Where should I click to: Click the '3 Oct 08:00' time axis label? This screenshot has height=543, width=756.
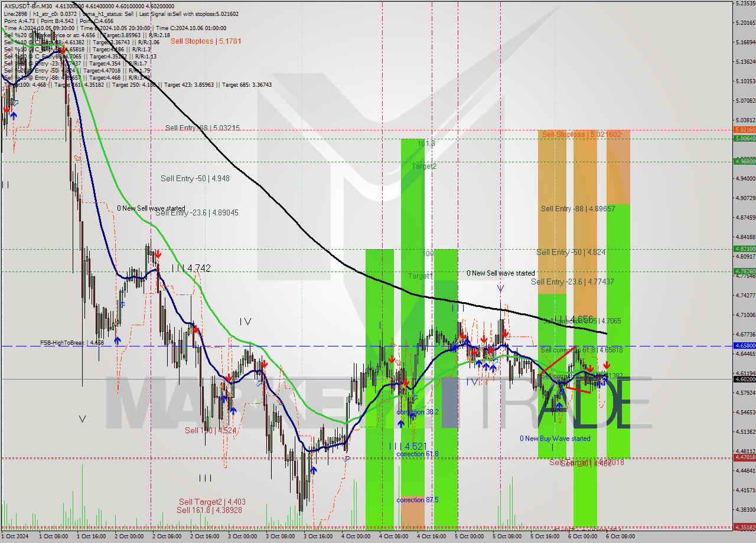280,537
